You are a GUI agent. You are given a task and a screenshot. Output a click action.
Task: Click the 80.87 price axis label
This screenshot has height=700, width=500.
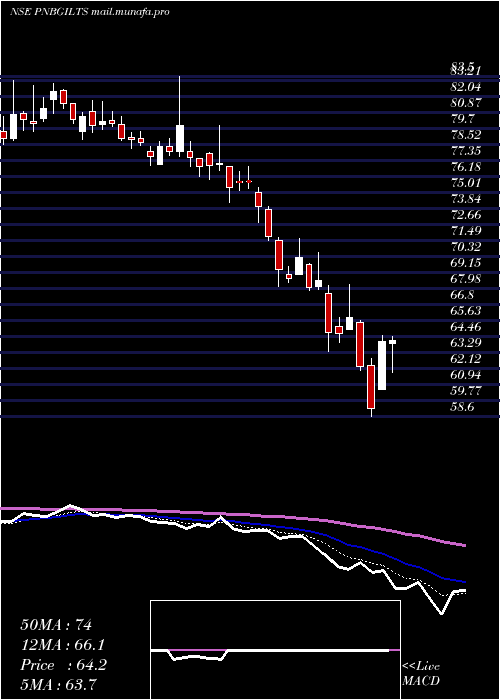tap(465, 103)
